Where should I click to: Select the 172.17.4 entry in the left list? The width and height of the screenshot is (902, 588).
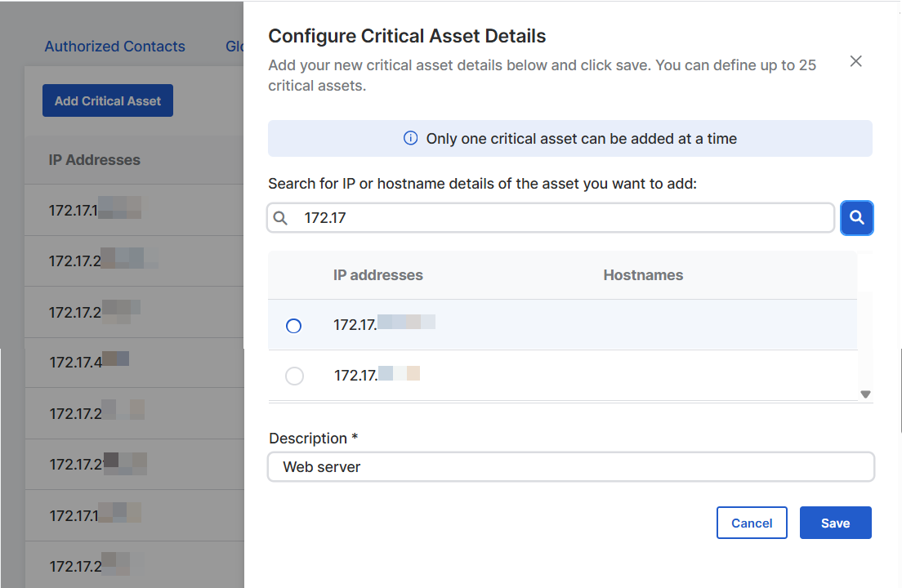(x=90, y=362)
